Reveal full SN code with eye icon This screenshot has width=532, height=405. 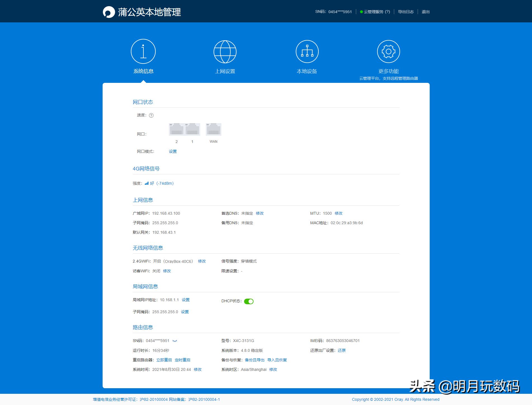[175, 341]
